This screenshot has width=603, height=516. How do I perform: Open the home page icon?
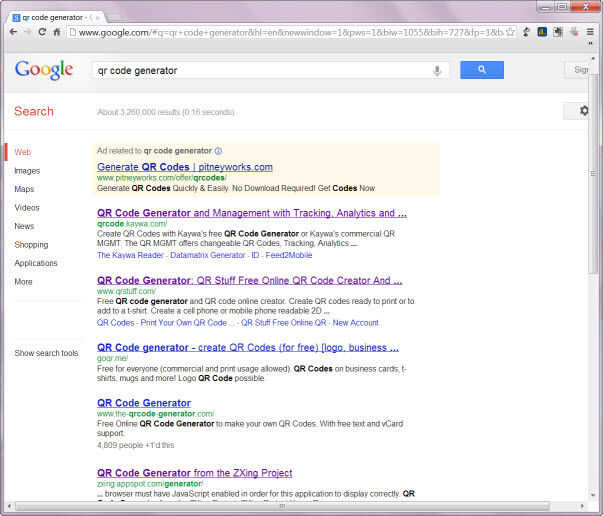pos(57,32)
